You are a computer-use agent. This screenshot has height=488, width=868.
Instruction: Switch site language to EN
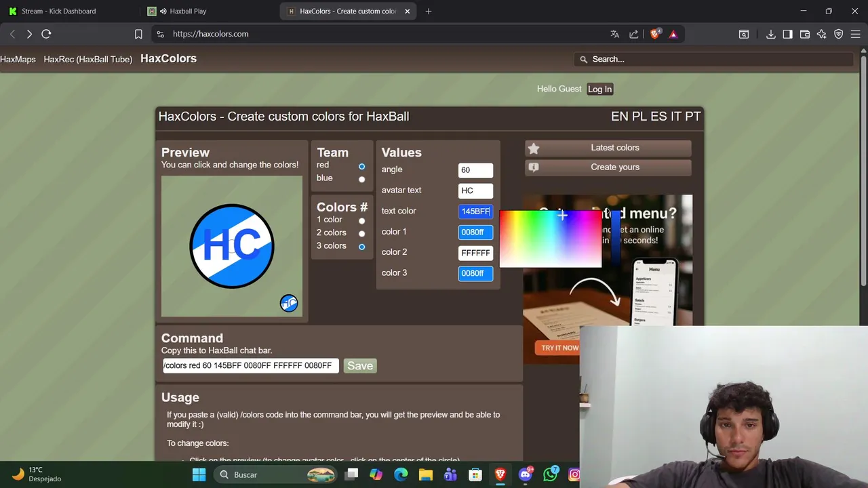[x=620, y=117]
